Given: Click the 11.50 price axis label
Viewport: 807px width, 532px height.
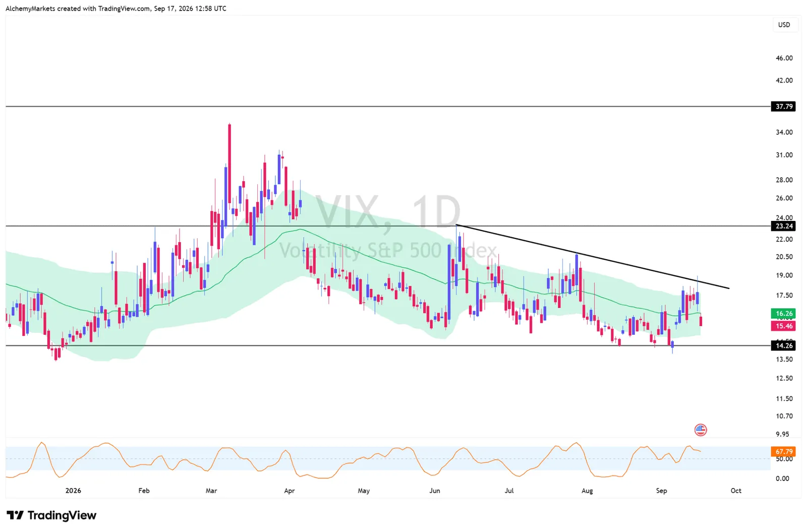Looking at the screenshot, I should 784,398.
